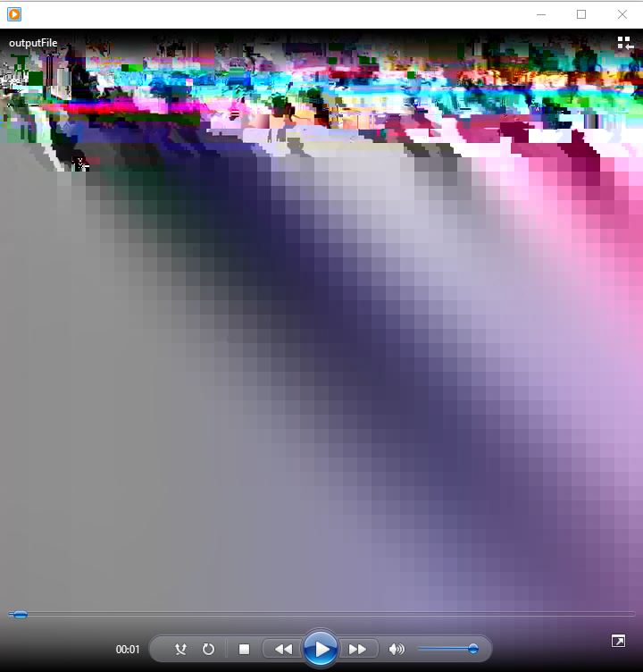Click the Windows Media Player title icon
The image size is (643, 672).
click(14, 14)
